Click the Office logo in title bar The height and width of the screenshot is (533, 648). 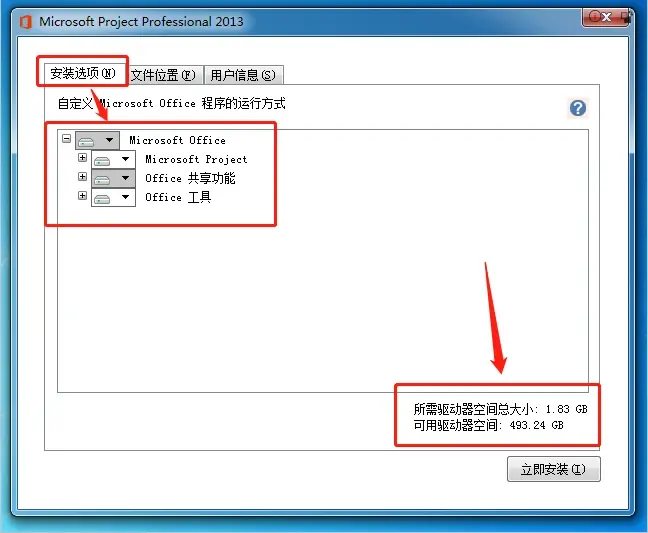coord(26,22)
